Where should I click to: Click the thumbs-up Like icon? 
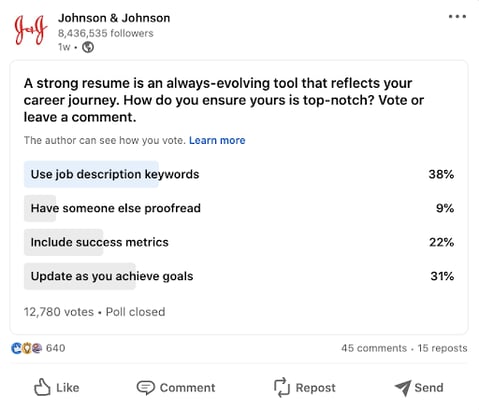click(42, 387)
